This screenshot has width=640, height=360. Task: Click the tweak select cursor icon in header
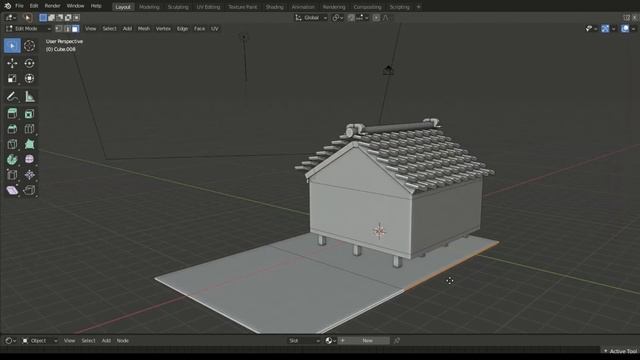pyautogui.click(x=28, y=18)
